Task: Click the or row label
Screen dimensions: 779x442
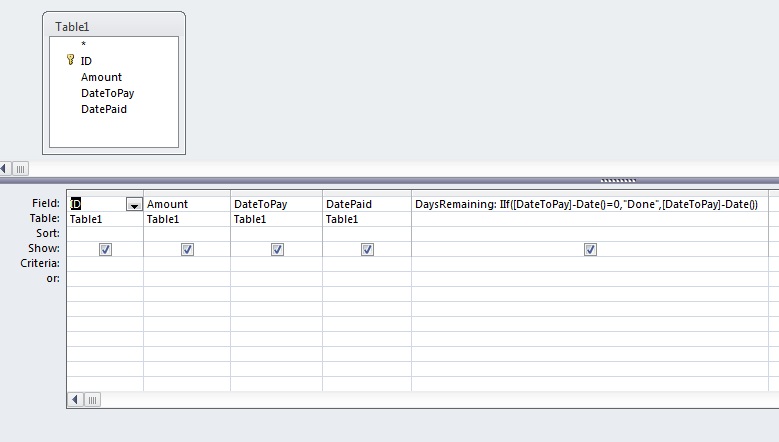Action: click(53, 279)
